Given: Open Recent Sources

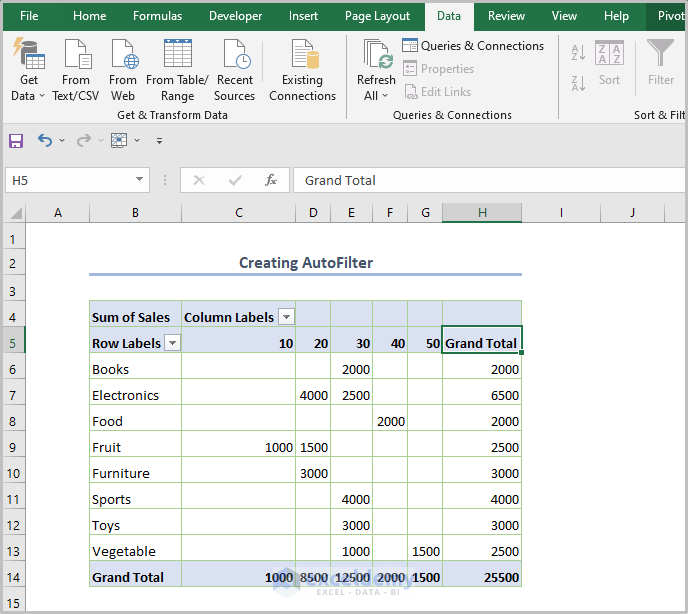Looking at the screenshot, I should [235, 70].
